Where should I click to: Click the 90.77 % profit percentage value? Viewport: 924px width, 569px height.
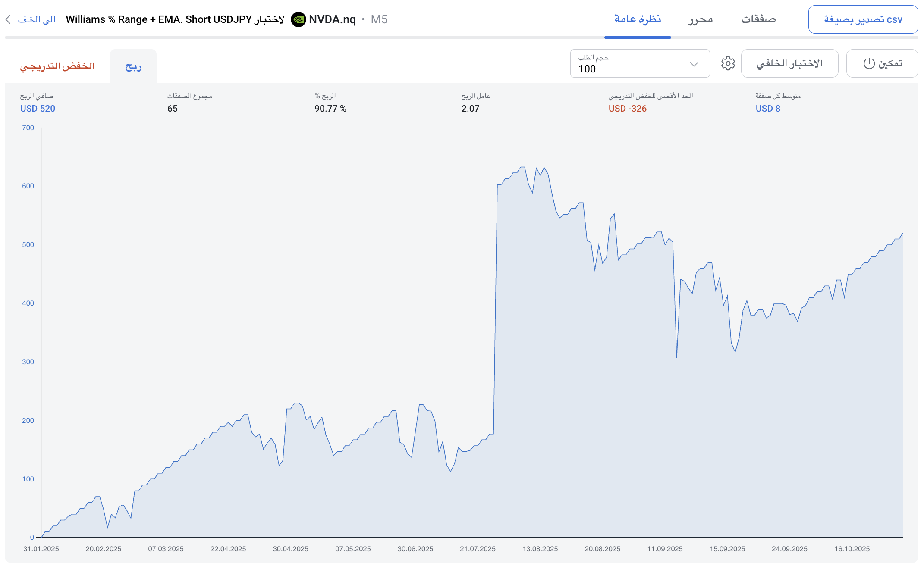(330, 109)
